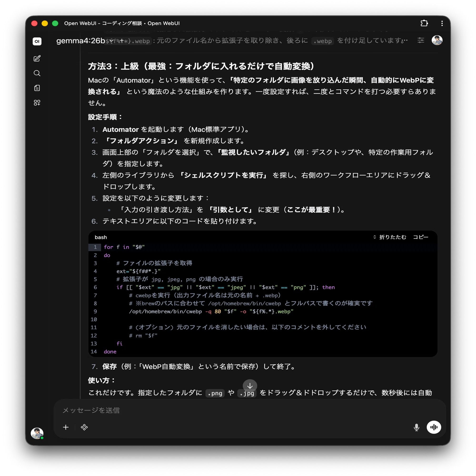Click the comment on code line 3
The image size is (476, 476).
154,263
